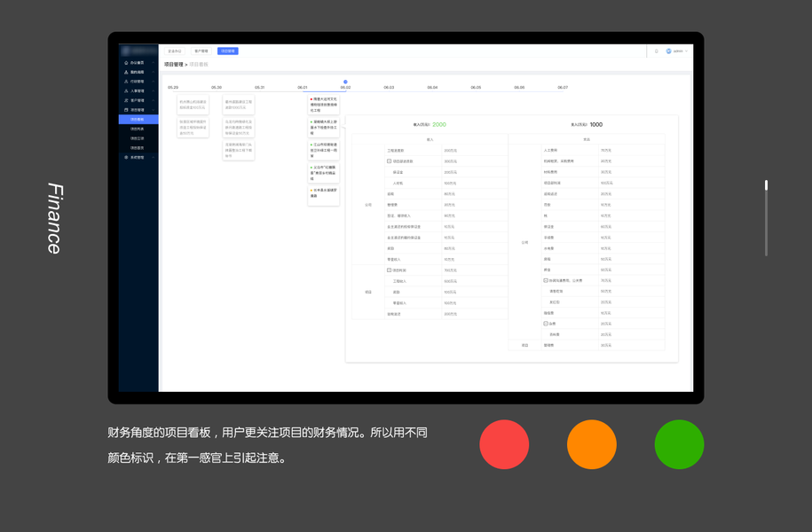Pick the orange color circle
The image size is (812, 532).
coord(591,444)
